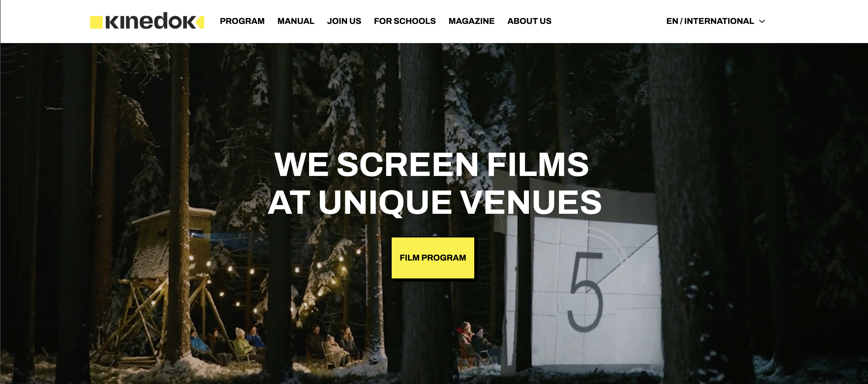
Task: Click the At Unique Venues heading text
Action: coord(435,202)
